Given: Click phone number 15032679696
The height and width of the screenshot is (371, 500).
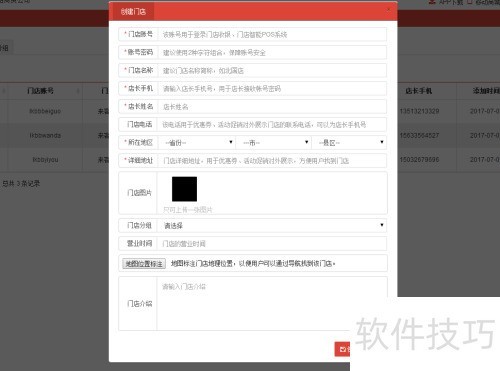Looking at the screenshot, I should click(x=419, y=160).
